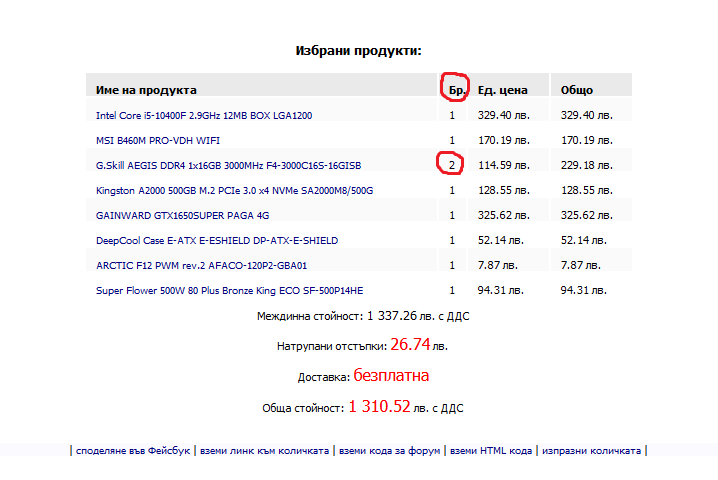Click the 'Име на продукта' column header
Viewport: 718px width, 480px height.
point(146,90)
